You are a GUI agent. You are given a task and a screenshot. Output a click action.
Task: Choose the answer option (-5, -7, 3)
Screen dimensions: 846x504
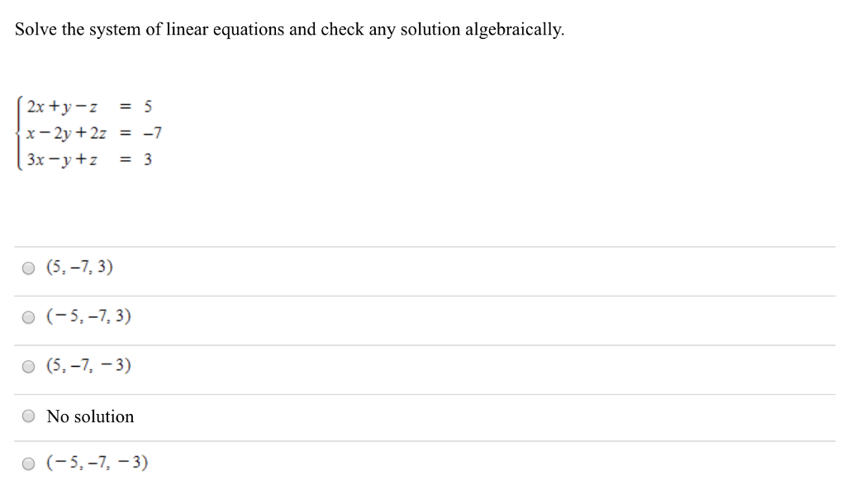click(88, 316)
